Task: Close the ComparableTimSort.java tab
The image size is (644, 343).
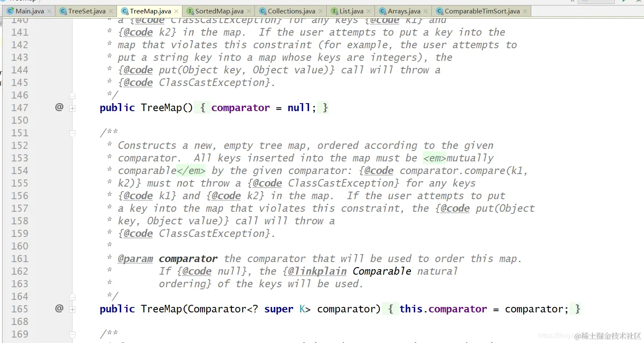Action: tap(525, 11)
